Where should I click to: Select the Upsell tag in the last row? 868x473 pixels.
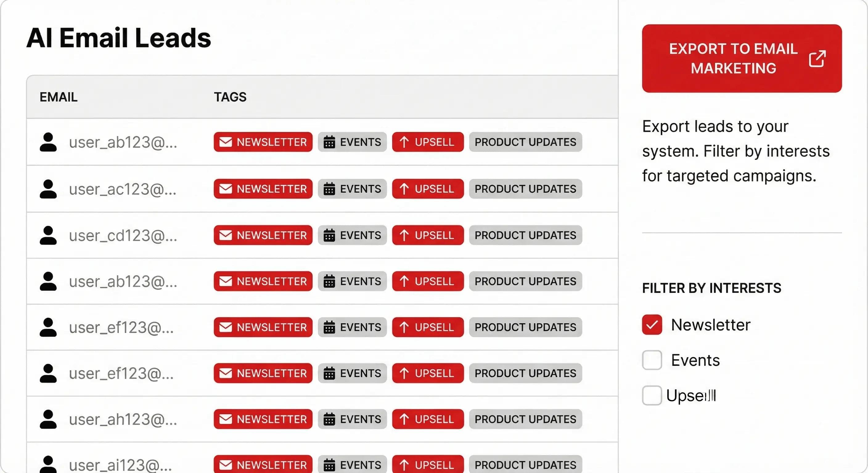point(428,465)
